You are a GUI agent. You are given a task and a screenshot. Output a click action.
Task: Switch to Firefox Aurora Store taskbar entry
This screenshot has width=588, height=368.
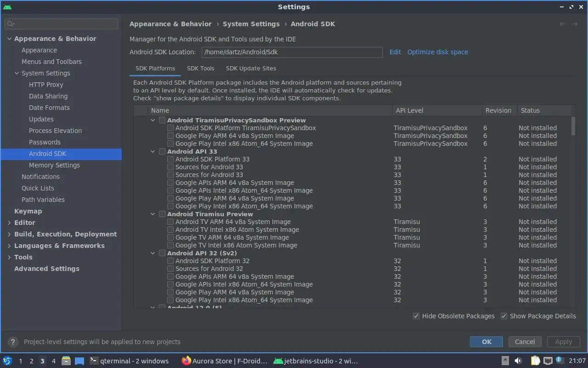coord(224,361)
